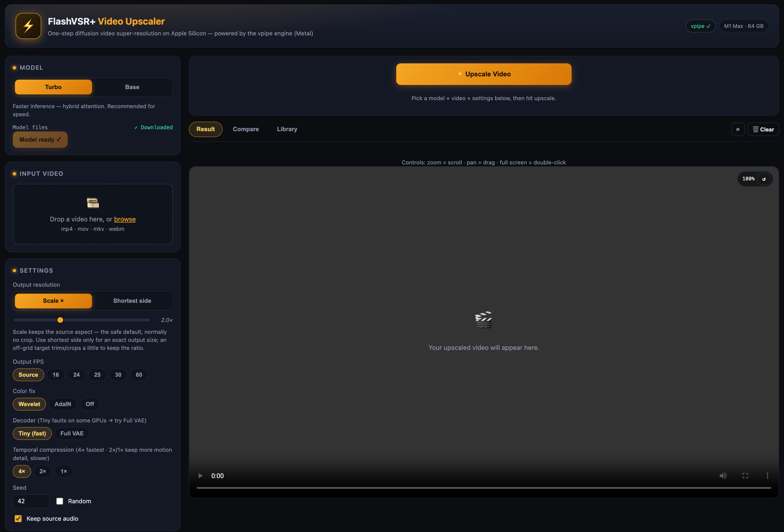Set temporal compression to 2×
Screen dimensions: 784x532
click(43, 471)
